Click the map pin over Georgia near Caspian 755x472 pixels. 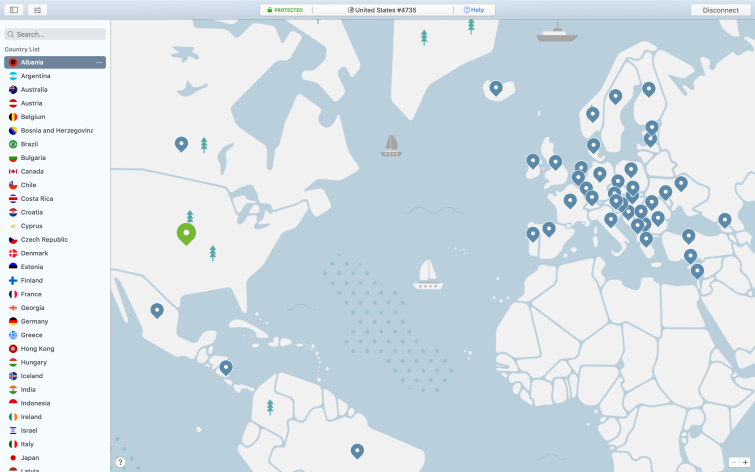725,220
